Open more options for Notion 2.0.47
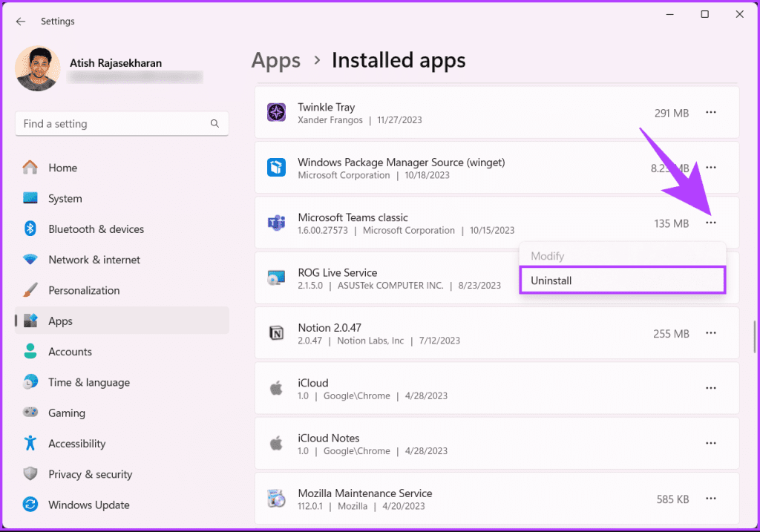The height and width of the screenshot is (532, 760). tap(710, 333)
